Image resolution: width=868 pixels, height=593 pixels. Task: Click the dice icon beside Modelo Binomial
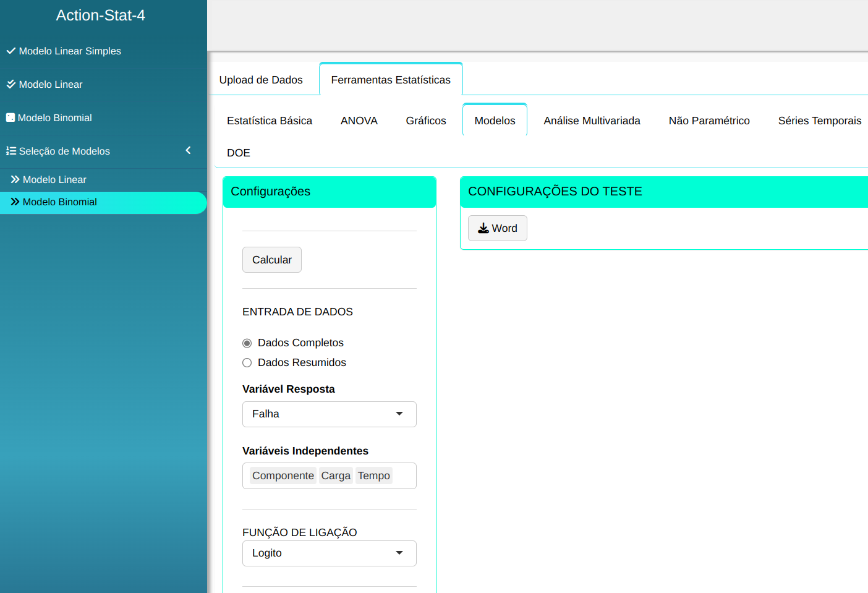pos(11,117)
